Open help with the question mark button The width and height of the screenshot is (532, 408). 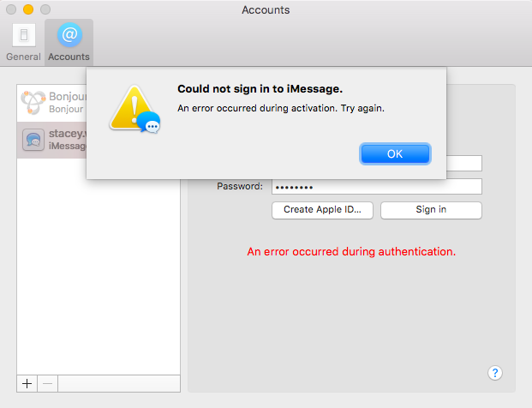coord(494,373)
